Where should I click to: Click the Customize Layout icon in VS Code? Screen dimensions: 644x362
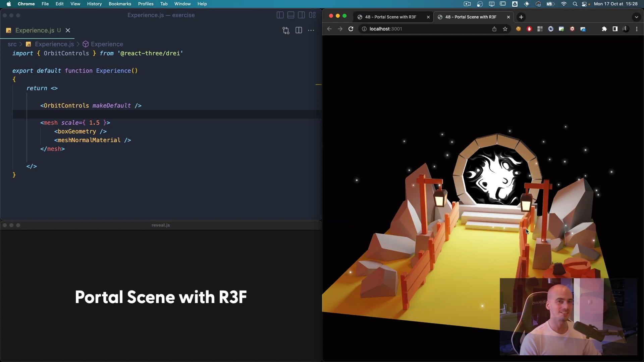(312, 15)
